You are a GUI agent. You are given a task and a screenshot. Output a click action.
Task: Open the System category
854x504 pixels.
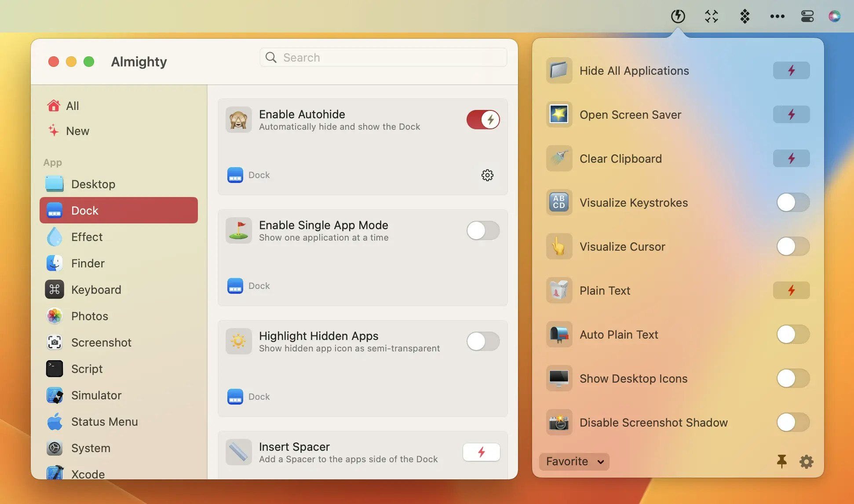pos(119,448)
